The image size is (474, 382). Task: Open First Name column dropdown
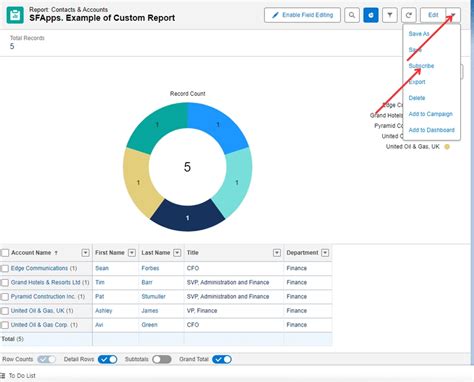tap(132, 253)
